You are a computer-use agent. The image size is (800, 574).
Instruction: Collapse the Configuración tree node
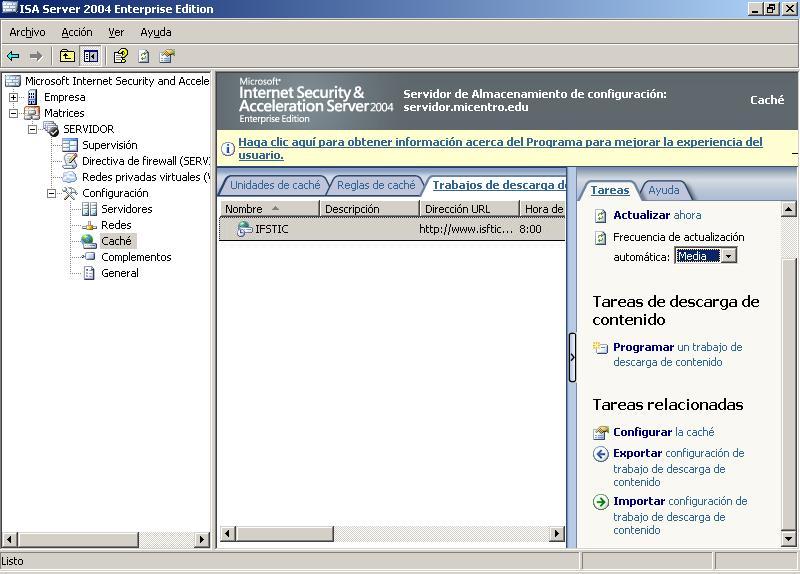pyautogui.click(x=51, y=193)
